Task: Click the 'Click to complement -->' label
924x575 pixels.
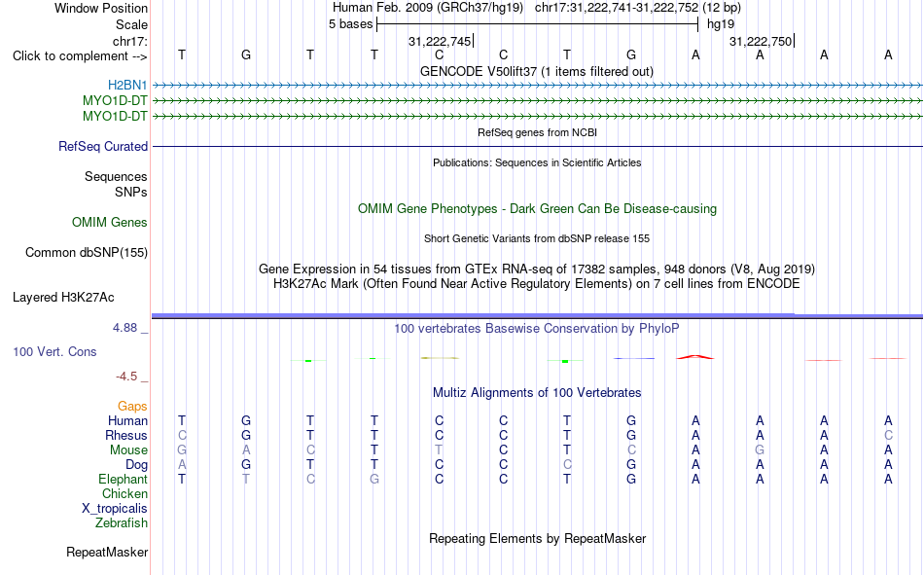Action: point(80,56)
